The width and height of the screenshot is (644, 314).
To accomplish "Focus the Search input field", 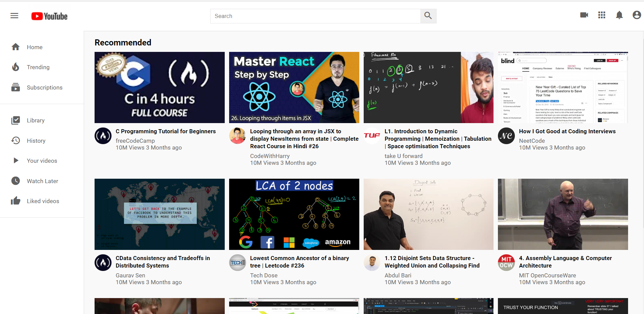I will [x=315, y=16].
